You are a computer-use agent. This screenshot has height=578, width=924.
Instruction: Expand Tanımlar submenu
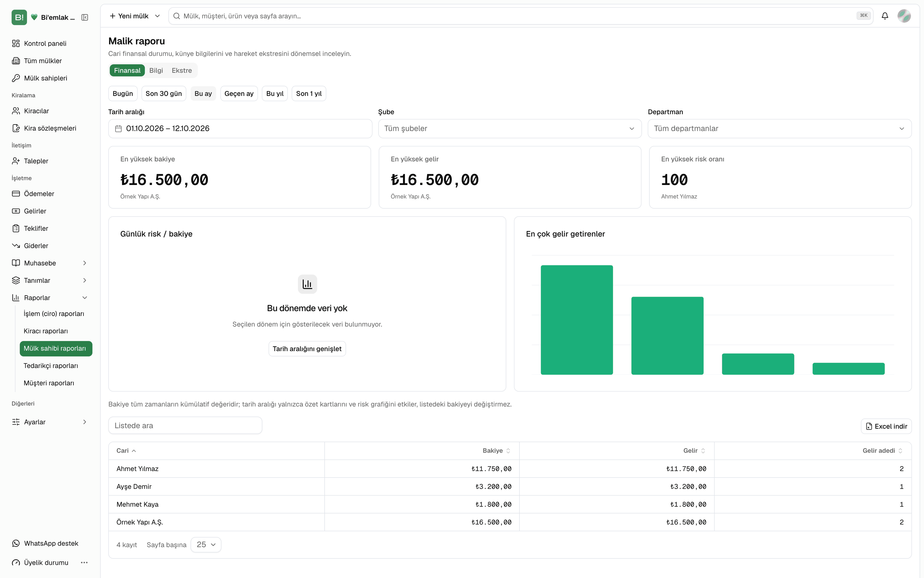[85, 280]
